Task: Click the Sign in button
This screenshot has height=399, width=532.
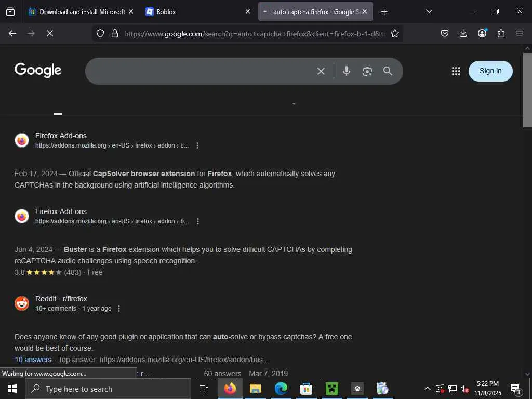Action: pos(490,71)
